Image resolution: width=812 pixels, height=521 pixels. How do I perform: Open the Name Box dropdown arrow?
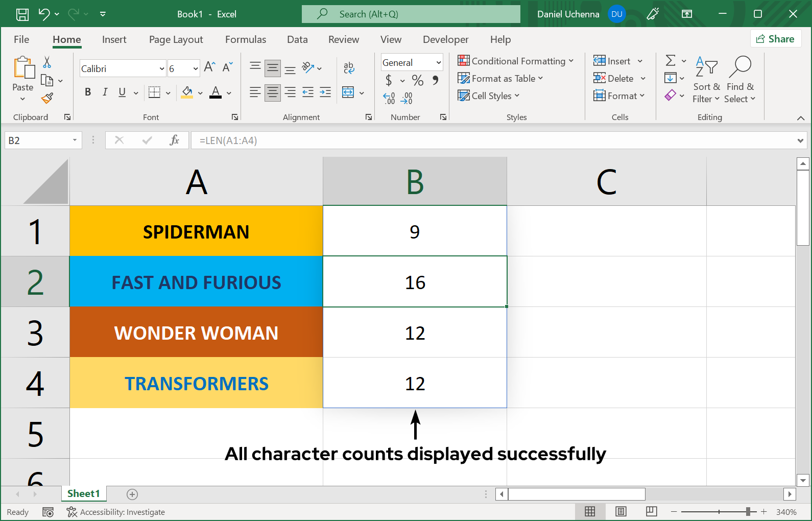(75, 140)
